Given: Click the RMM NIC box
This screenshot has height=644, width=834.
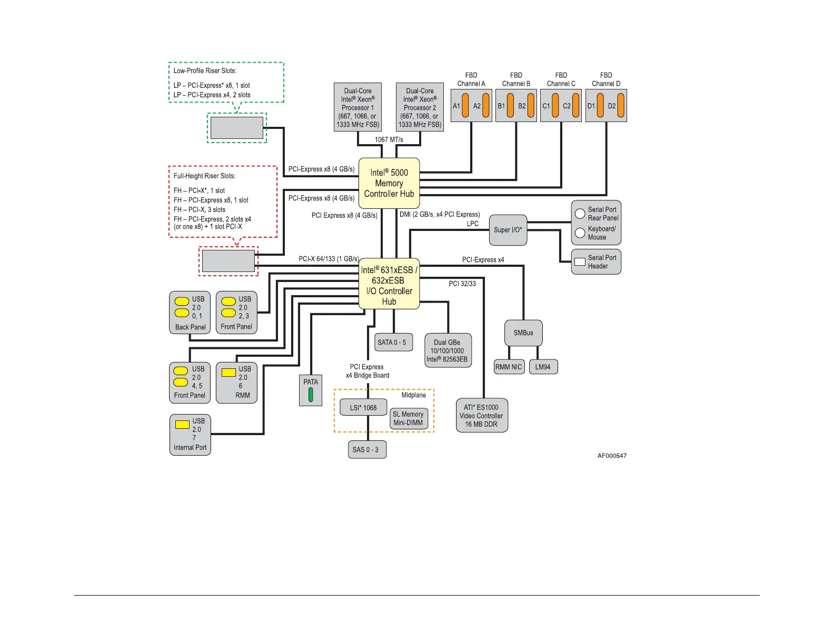Looking at the screenshot, I should 509,367.
